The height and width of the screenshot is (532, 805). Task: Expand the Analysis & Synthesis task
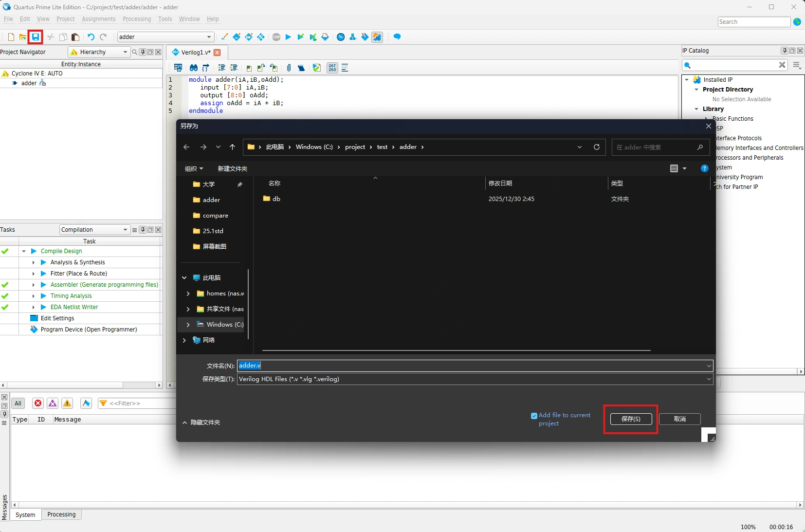(x=34, y=262)
